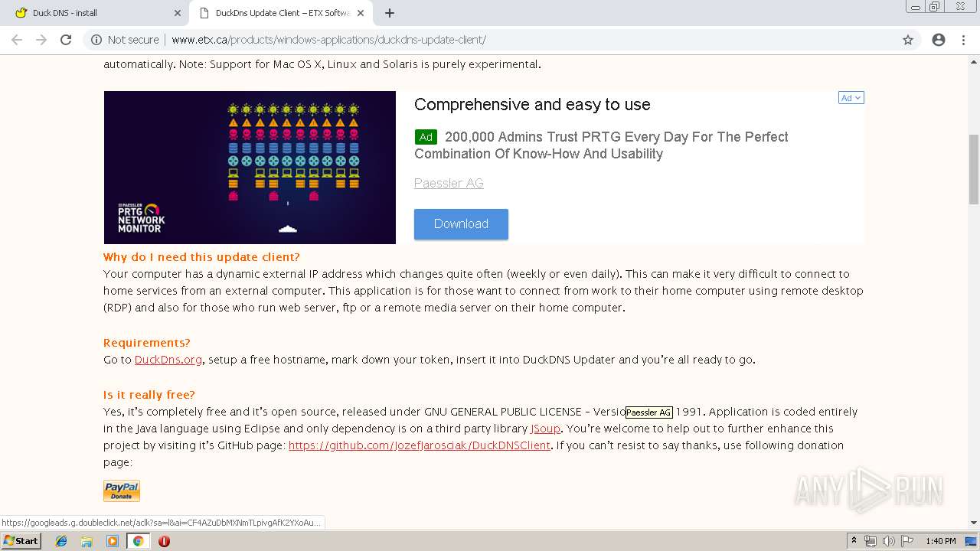
Task: Click 'Comprehensive and easy to use' ad headline
Action: [x=532, y=105]
